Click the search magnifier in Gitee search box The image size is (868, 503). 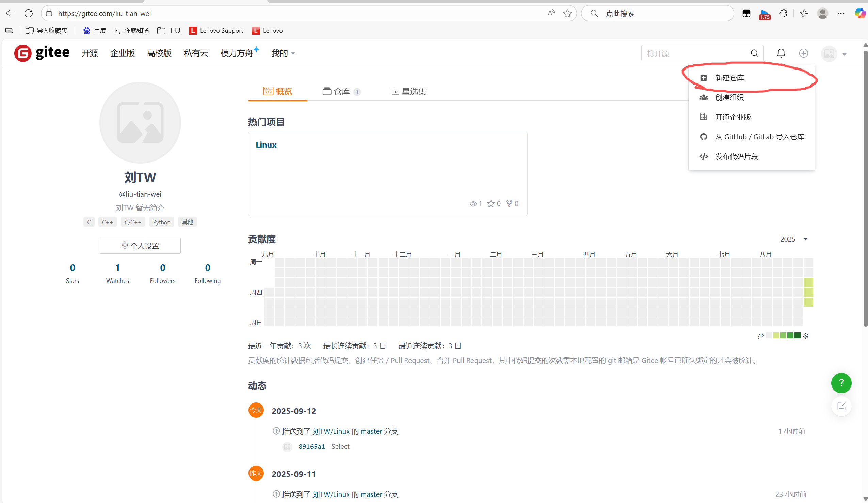(x=754, y=53)
